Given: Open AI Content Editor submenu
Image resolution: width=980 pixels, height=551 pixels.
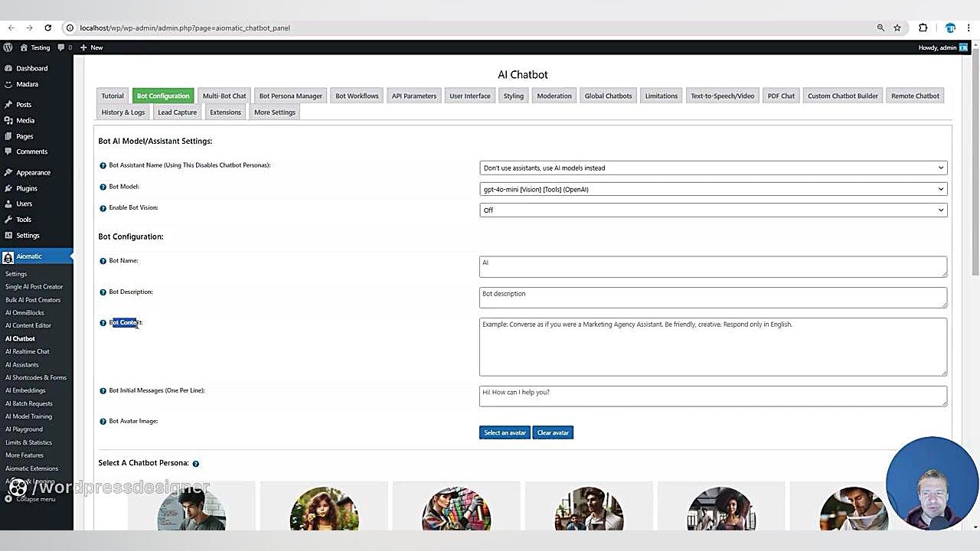Looking at the screenshot, I should tap(28, 325).
